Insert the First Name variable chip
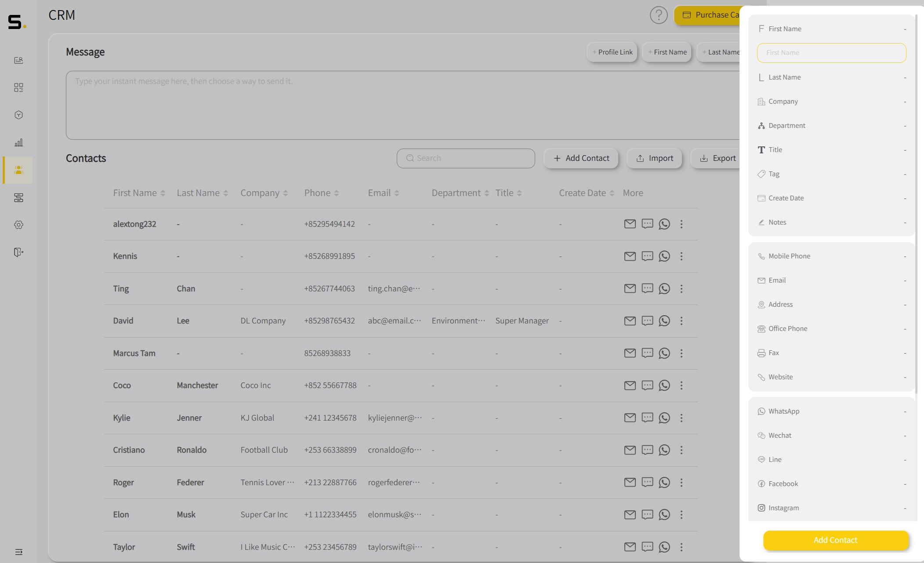Image resolution: width=924 pixels, height=563 pixels. [x=667, y=52]
